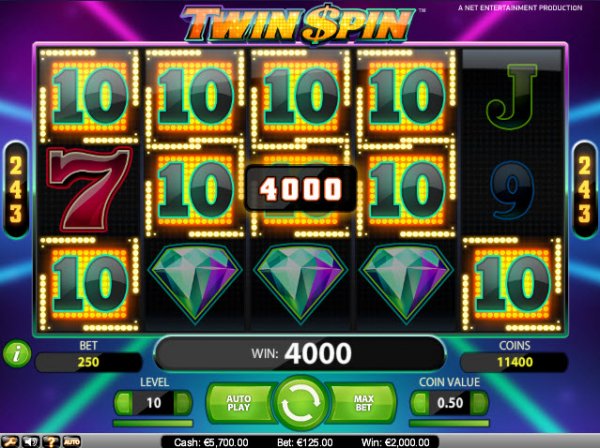Screen dimensions: 600x448
Task: Click the Twin Spin logo
Action: [x=298, y=24]
